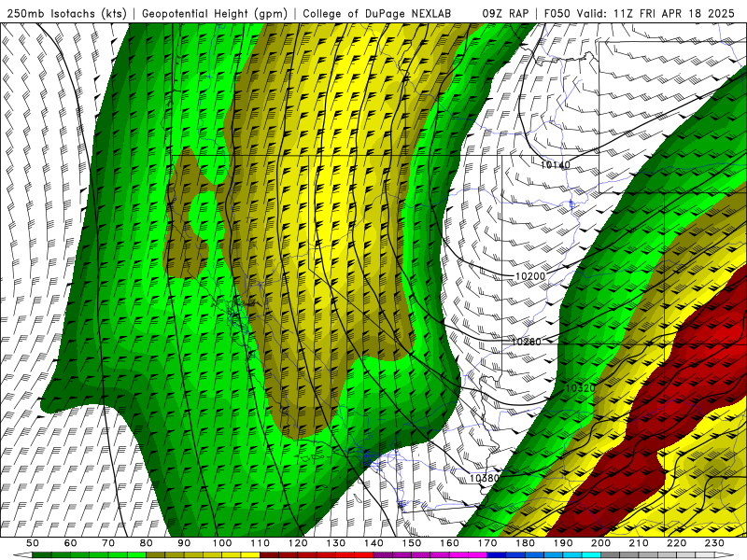747x560 pixels.
Task: Click 'College of DuPage NEXLAB' header text
Action: coord(377,13)
